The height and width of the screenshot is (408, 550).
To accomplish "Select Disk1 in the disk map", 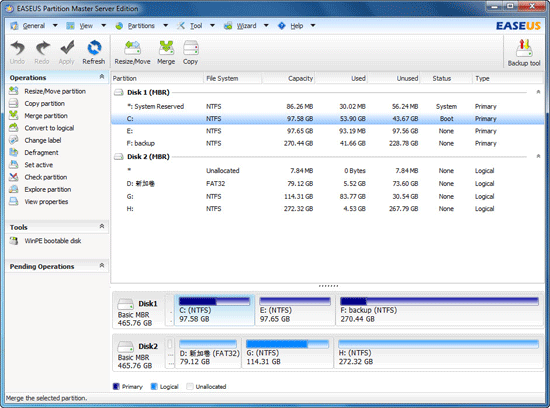I will pos(138,311).
